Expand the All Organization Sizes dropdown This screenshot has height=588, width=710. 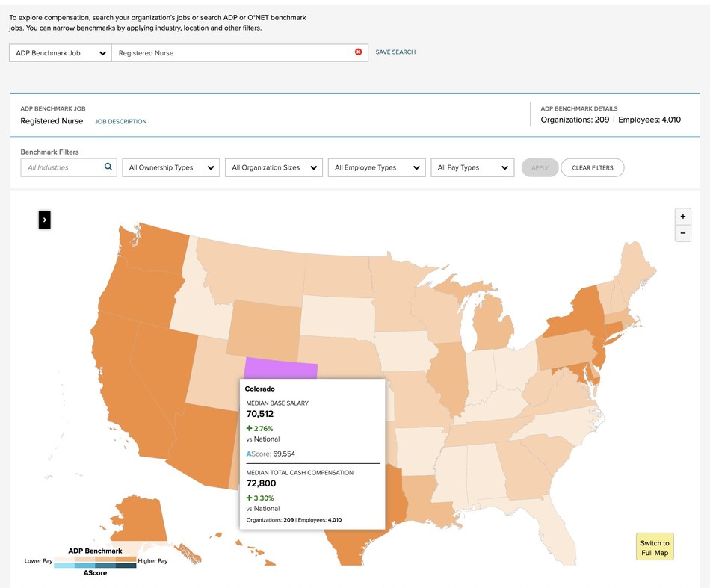click(274, 167)
